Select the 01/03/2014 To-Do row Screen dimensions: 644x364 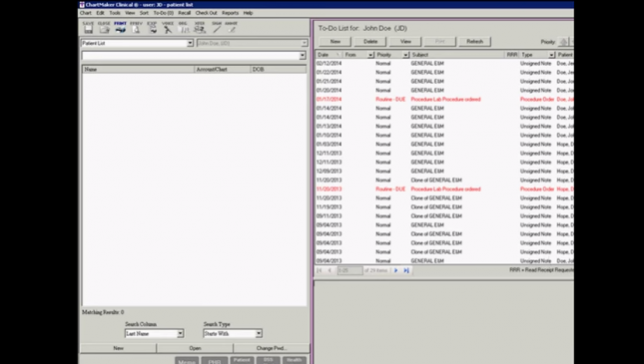click(444, 145)
